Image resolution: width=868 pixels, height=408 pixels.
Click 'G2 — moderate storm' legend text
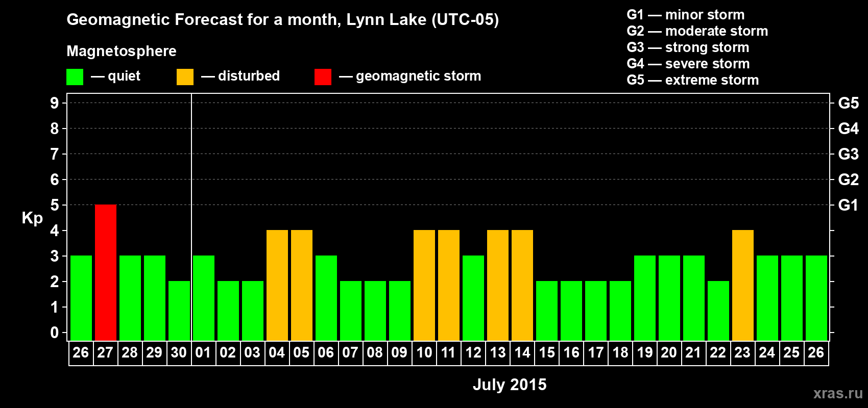click(697, 31)
